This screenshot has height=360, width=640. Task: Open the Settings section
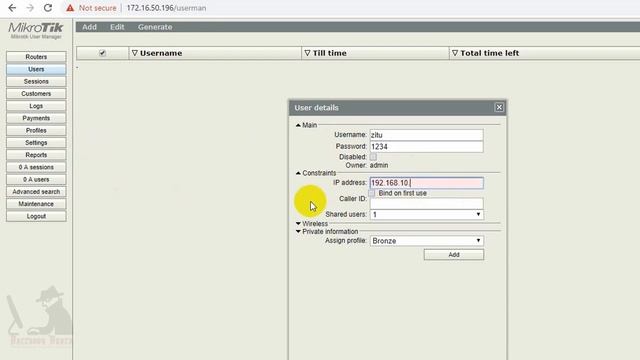pyautogui.click(x=36, y=142)
